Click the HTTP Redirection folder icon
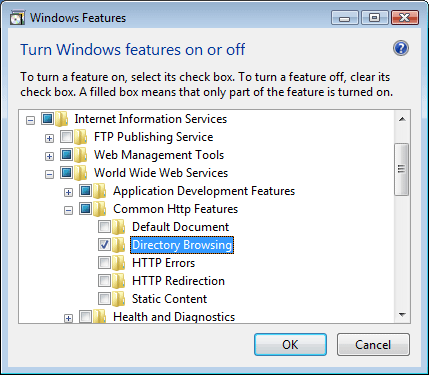Screen dimensions: 429x375 [118, 281]
